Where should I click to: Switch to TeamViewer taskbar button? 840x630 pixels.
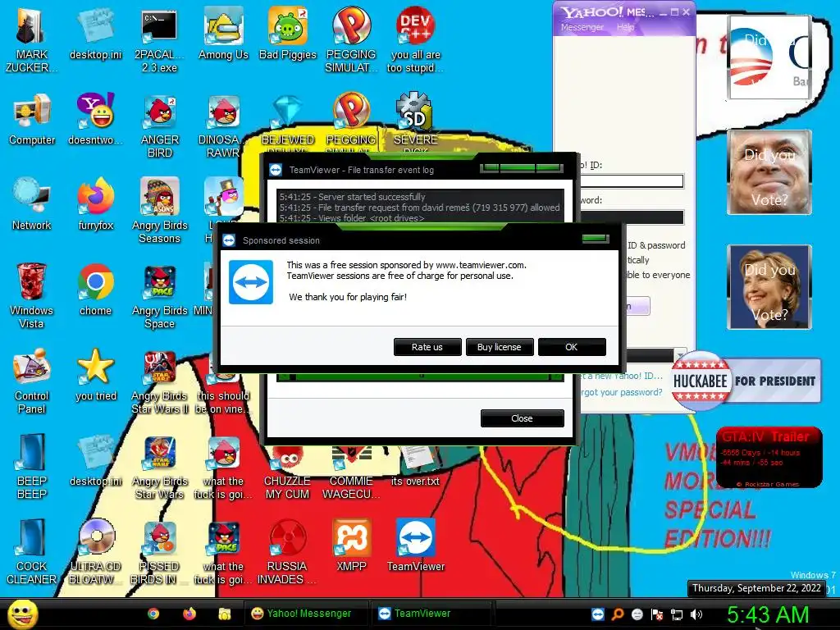[431, 614]
